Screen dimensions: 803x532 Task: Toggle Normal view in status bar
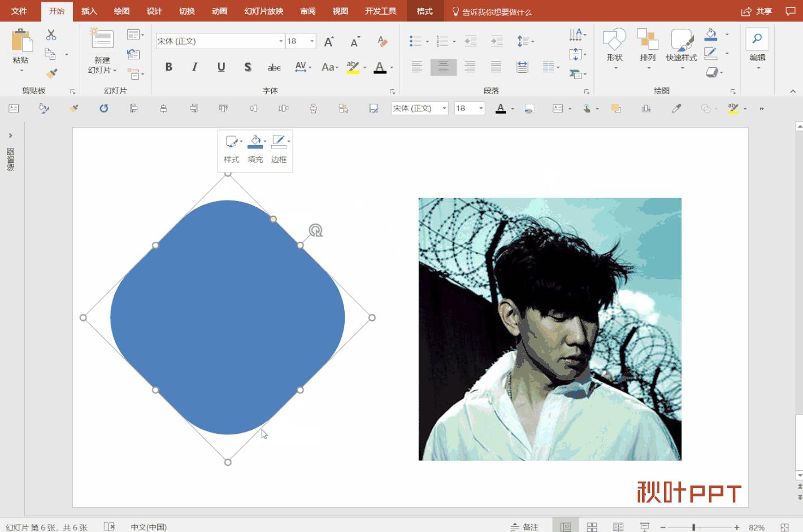(565, 527)
